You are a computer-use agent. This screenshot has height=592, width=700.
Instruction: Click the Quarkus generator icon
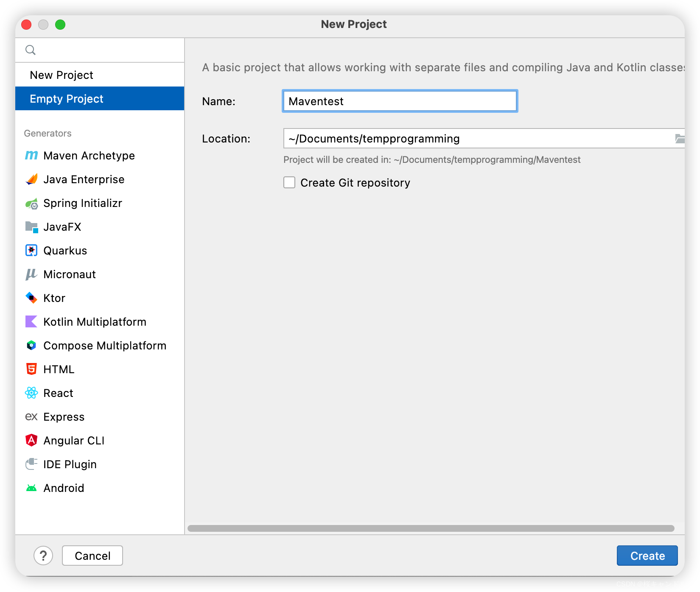31,251
